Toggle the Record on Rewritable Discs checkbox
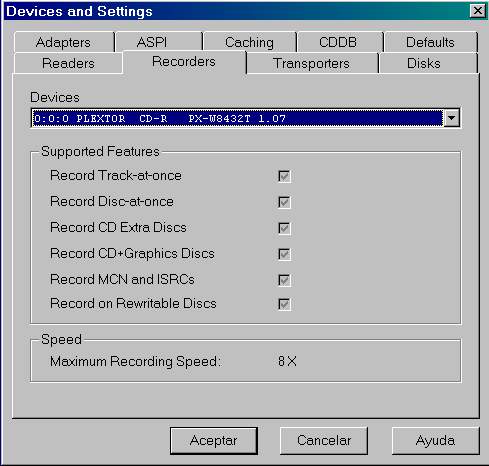Image resolution: width=489 pixels, height=466 pixels. [284, 304]
